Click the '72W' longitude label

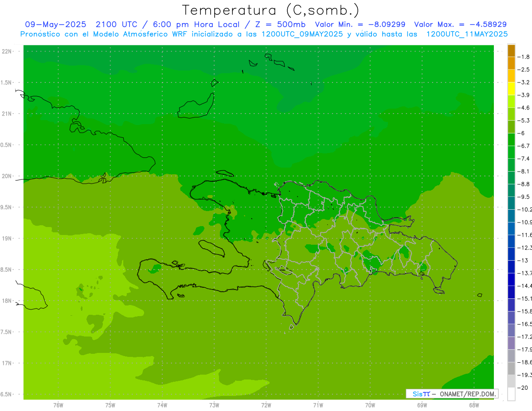[x=266, y=405]
